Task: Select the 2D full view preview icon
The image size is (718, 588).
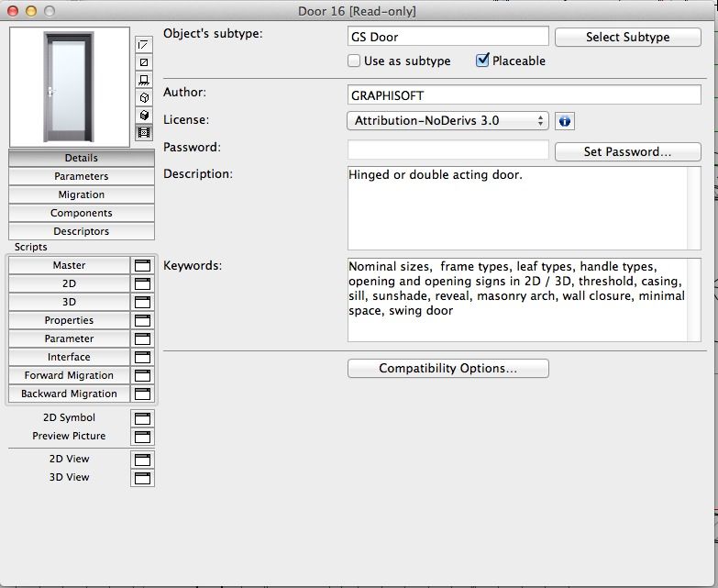Action: pos(144,62)
